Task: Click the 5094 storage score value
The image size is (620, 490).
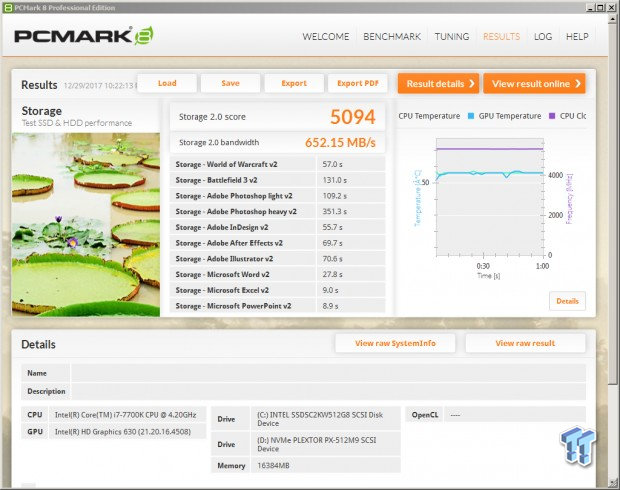Action: [x=352, y=117]
